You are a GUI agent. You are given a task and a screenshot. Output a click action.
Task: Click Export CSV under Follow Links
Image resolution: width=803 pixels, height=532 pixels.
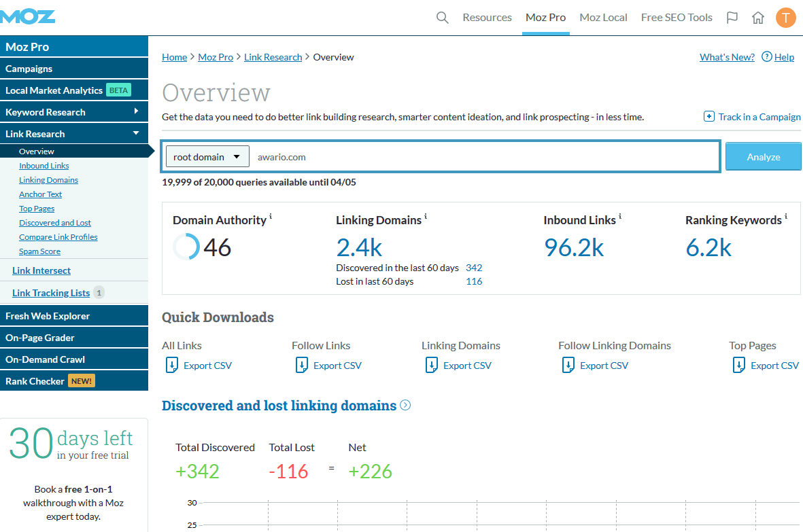tap(337, 366)
